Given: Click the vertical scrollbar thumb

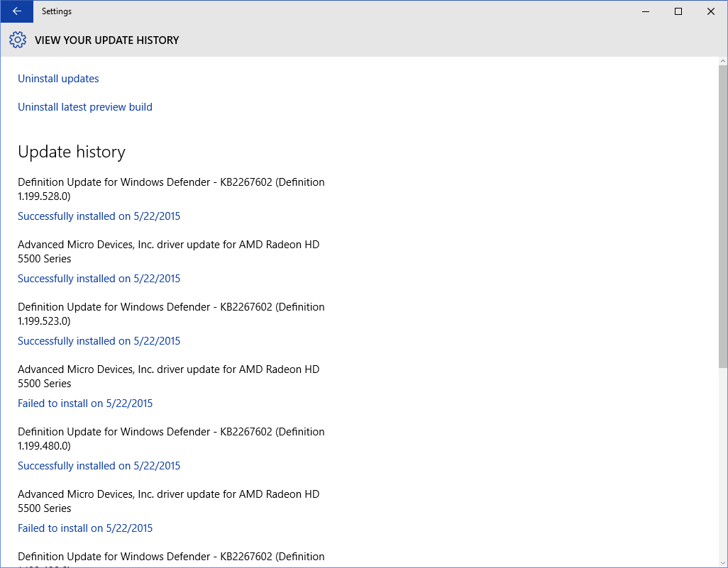Looking at the screenshot, I should coord(722,213).
